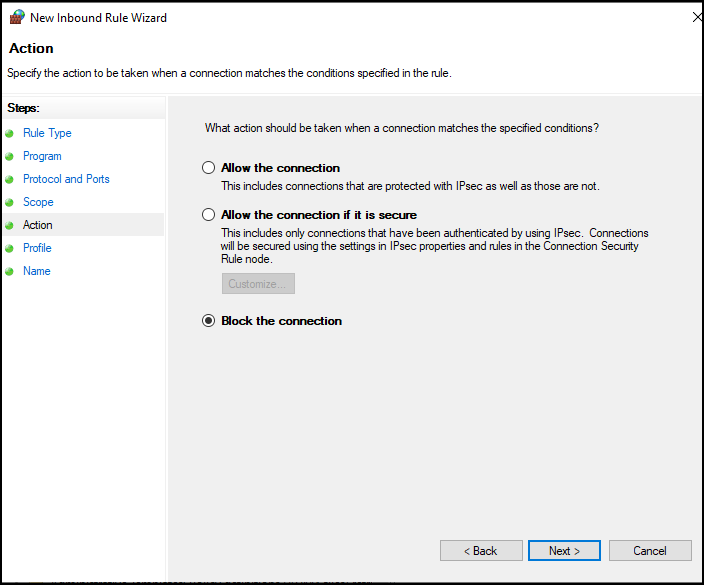Go to the Profile step
The image size is (704, 585).
pos(37,248)
